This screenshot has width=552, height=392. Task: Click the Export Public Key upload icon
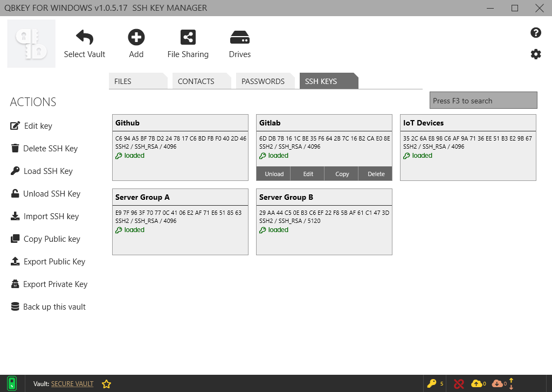tap(15, 261)
